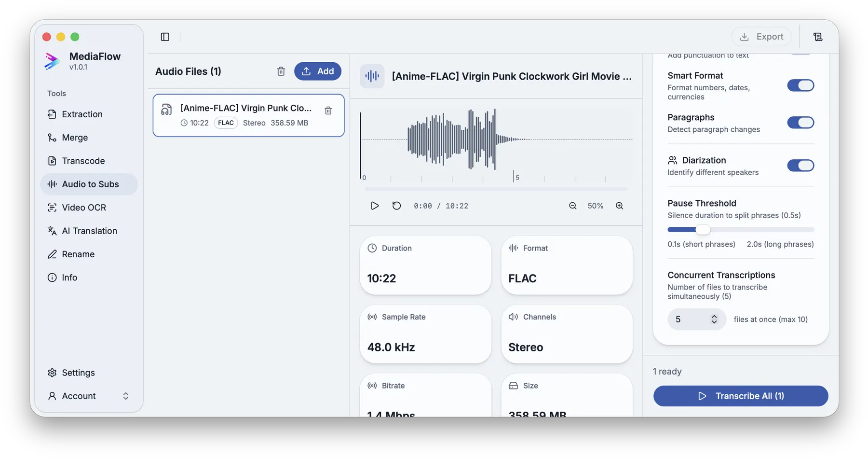
Task: Open the Transcode tool
Action: point(89,161)
